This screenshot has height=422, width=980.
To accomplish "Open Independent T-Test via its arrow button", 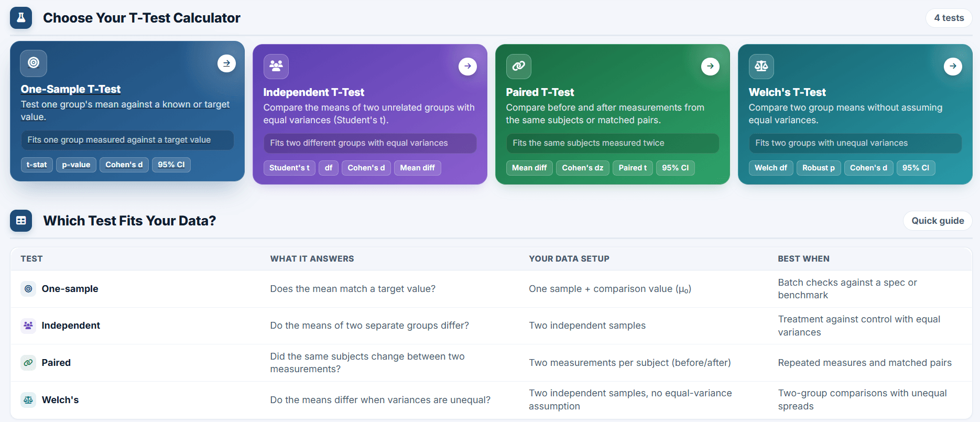I will click(467, 67).
